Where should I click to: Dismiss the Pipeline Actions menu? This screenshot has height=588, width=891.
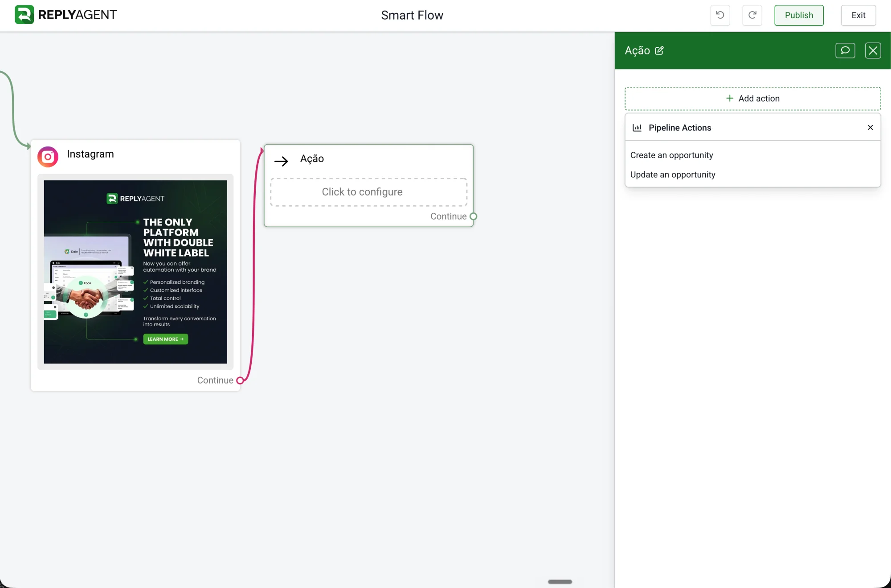[870, 127]
